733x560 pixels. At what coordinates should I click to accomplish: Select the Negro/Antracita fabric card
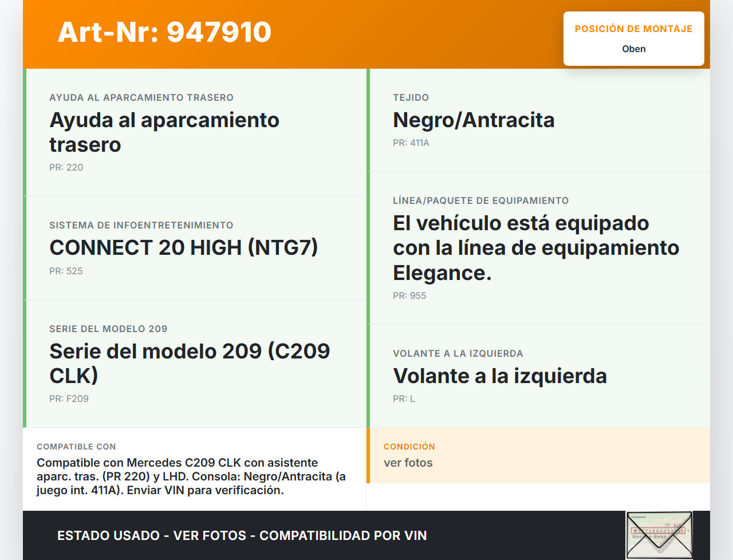(x=538, y=120)
